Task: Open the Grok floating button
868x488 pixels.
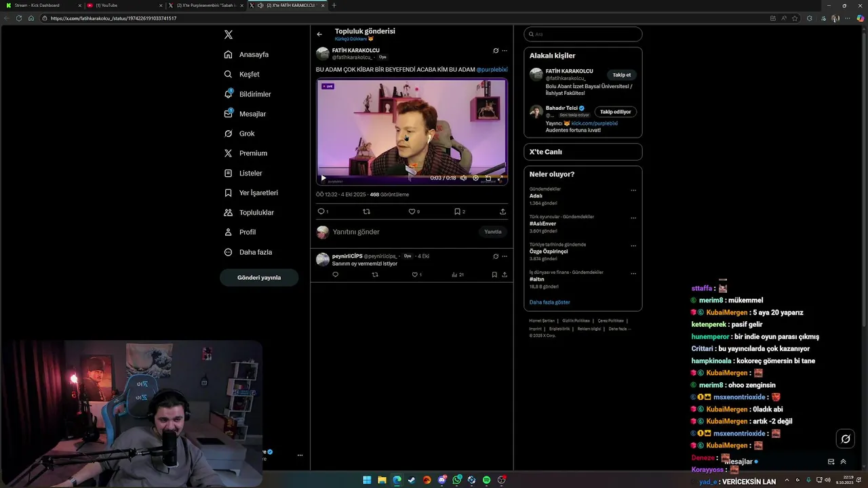Action: (846, 439)
